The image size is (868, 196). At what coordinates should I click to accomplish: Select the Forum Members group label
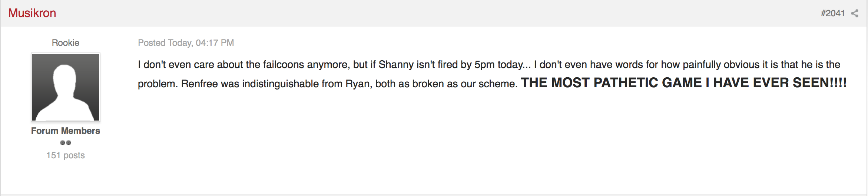point(66,131)
